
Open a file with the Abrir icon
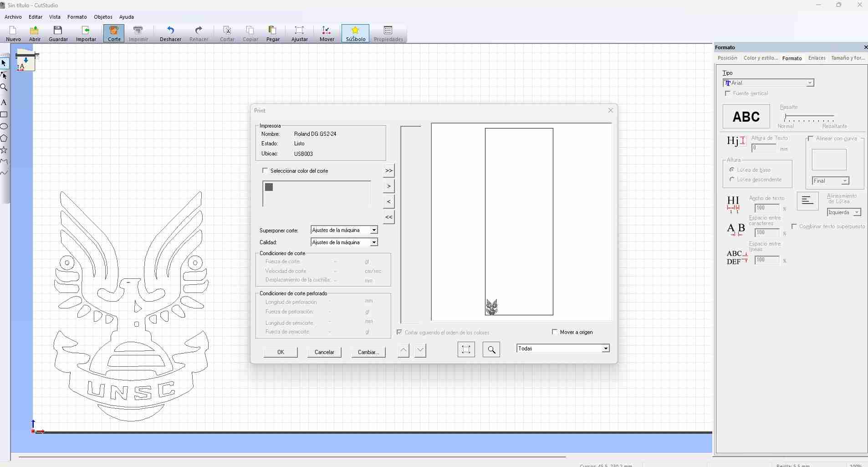click(x=35, y=34)
